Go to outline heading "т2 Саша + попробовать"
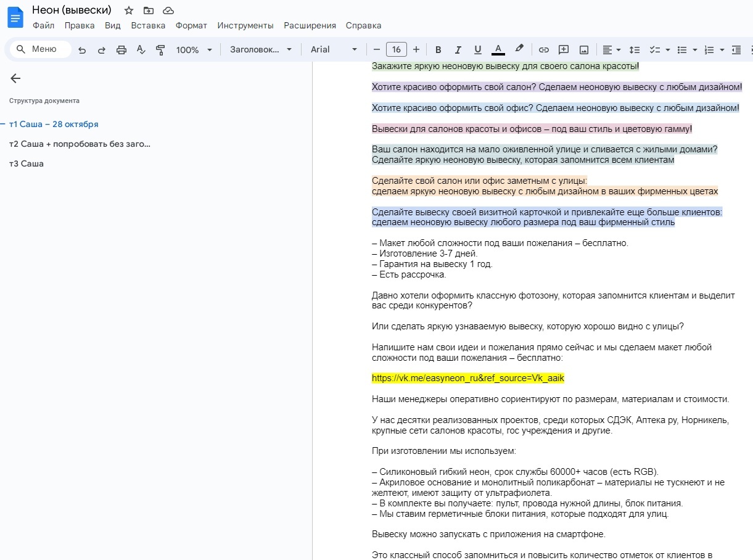Screen dimensions: 753x560 coord(80,144)
